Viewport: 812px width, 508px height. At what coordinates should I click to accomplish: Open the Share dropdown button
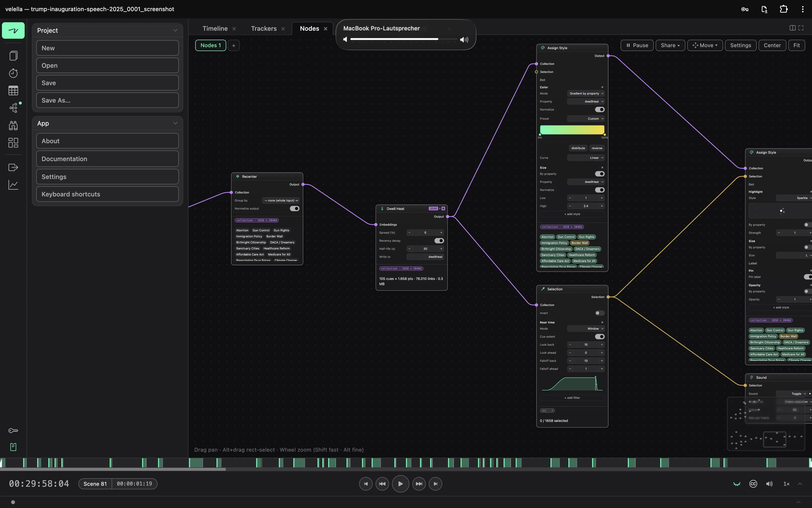(x=670, y=45)
